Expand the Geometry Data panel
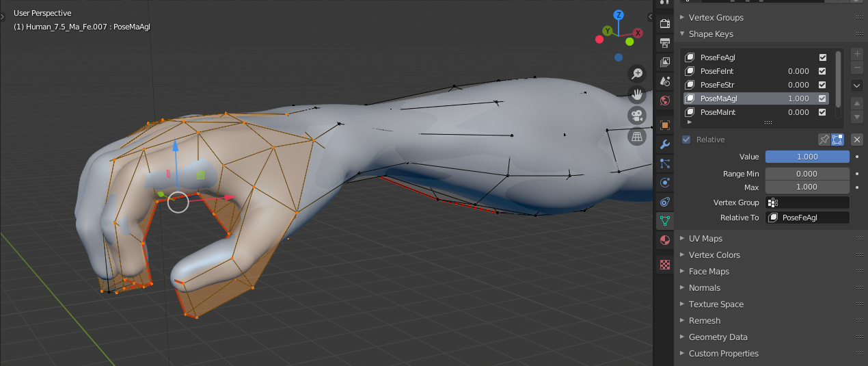 pos(718,337)
